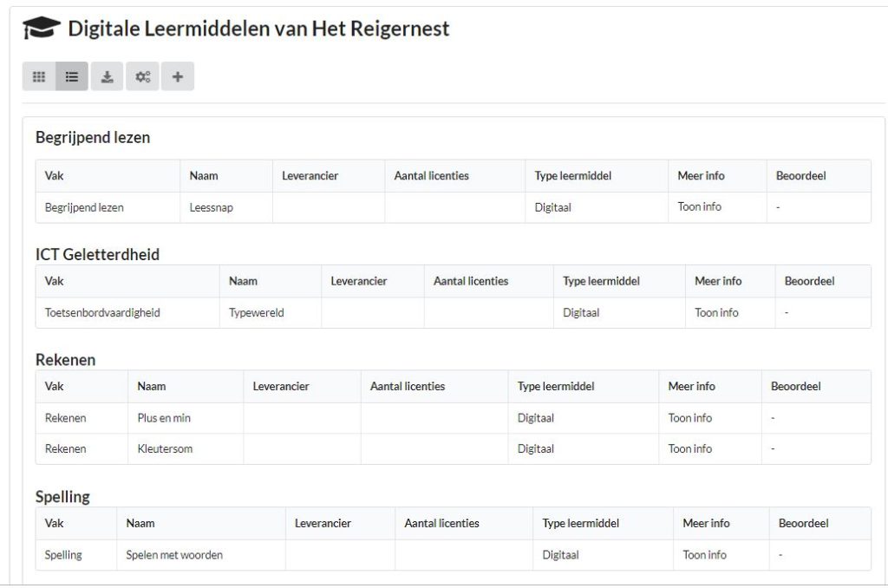This screenshot has height=588, width=888.
Task: Add new leermiddel with plus icon
Action: (177, 76)
